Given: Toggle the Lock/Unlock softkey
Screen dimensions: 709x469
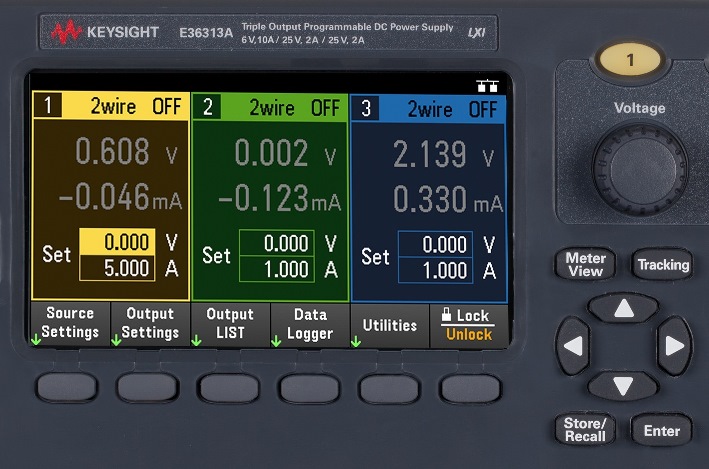Looking at the screenshot, I should [468, 324].
